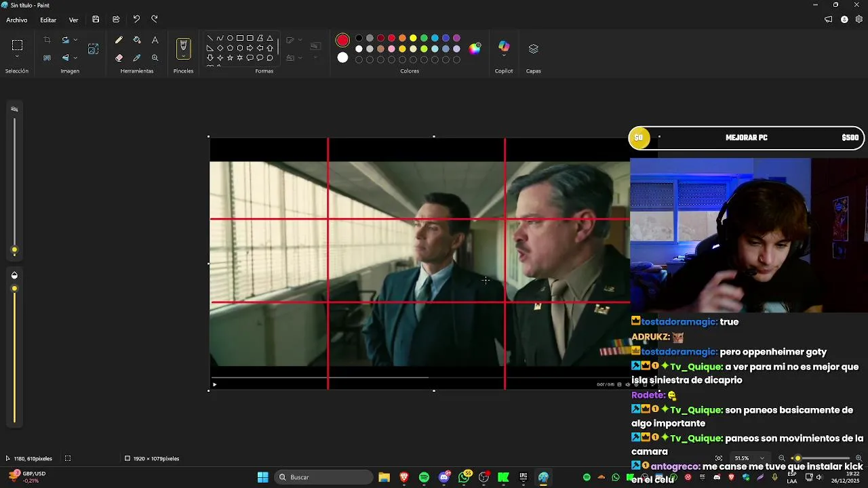This screenshot has width=868, height=488.
Task: Click the play button in the canvas image
Action: click(x=215, y=384)
